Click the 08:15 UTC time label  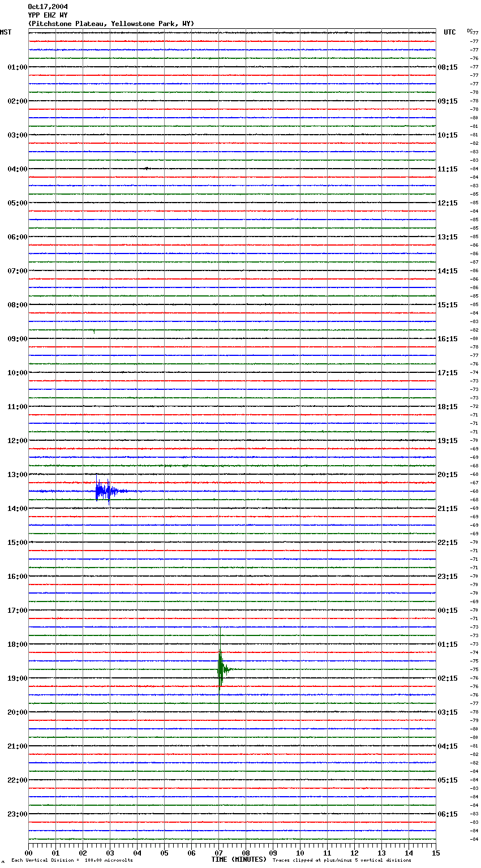coord(448,67)
